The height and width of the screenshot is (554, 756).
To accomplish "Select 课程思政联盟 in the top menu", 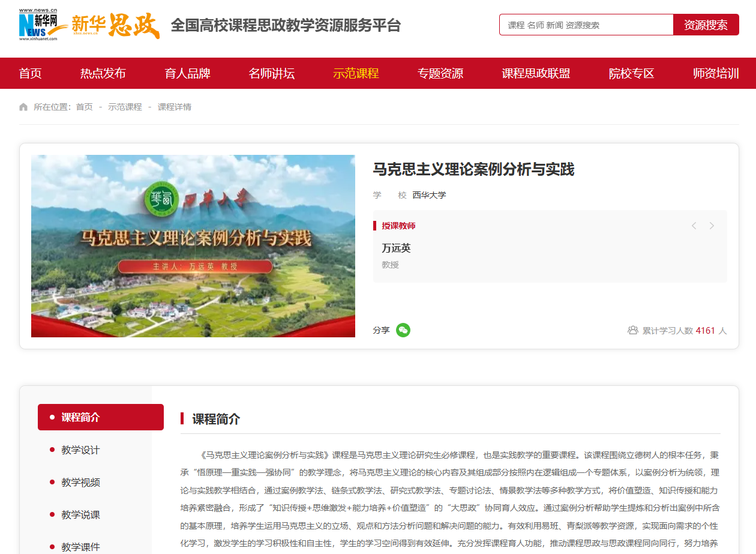I will 536,73.
